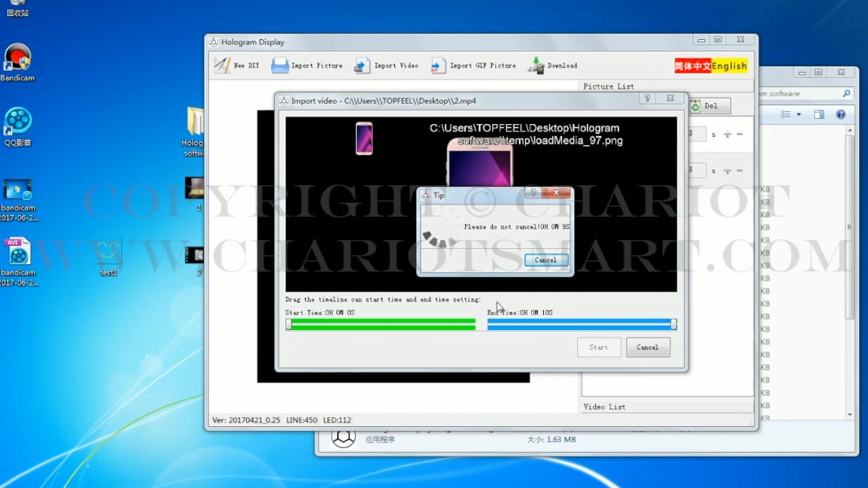868x488 pixels.
Task: Click the Import Video icon
Action: [363, 66]
